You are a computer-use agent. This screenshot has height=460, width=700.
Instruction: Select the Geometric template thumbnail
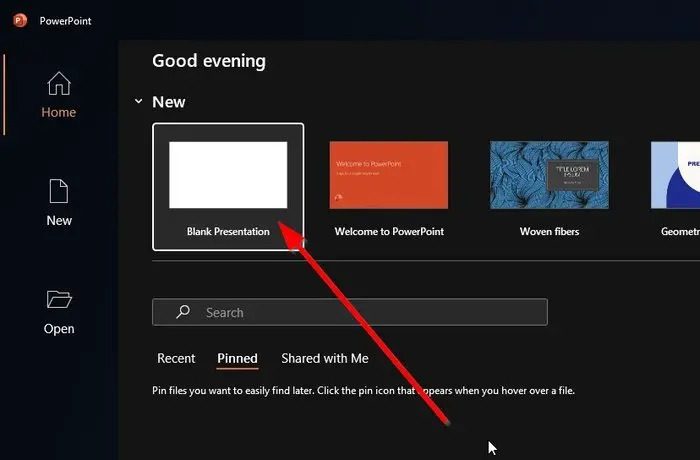tap(675, 175)
